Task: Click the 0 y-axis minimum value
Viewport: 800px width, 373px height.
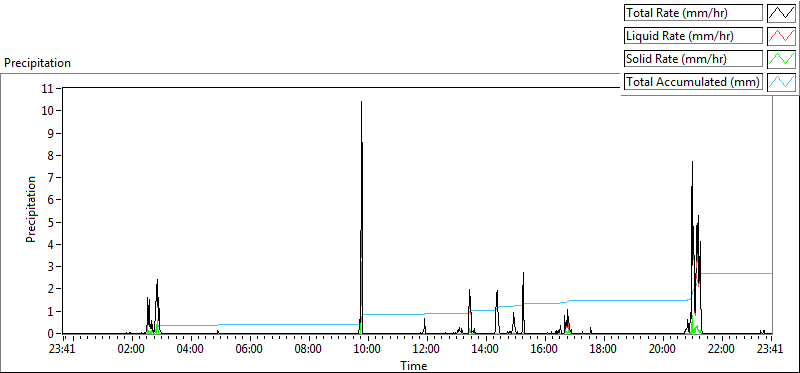Action: 52,333
